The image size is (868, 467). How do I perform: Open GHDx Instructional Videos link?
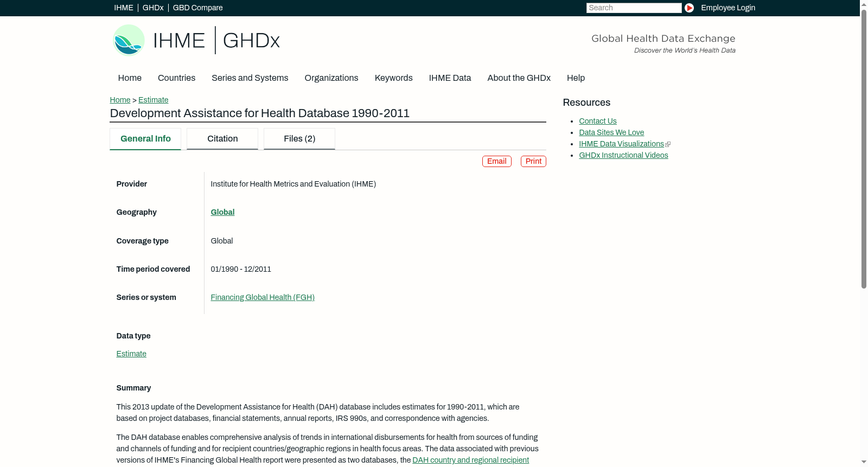[623, 155]
